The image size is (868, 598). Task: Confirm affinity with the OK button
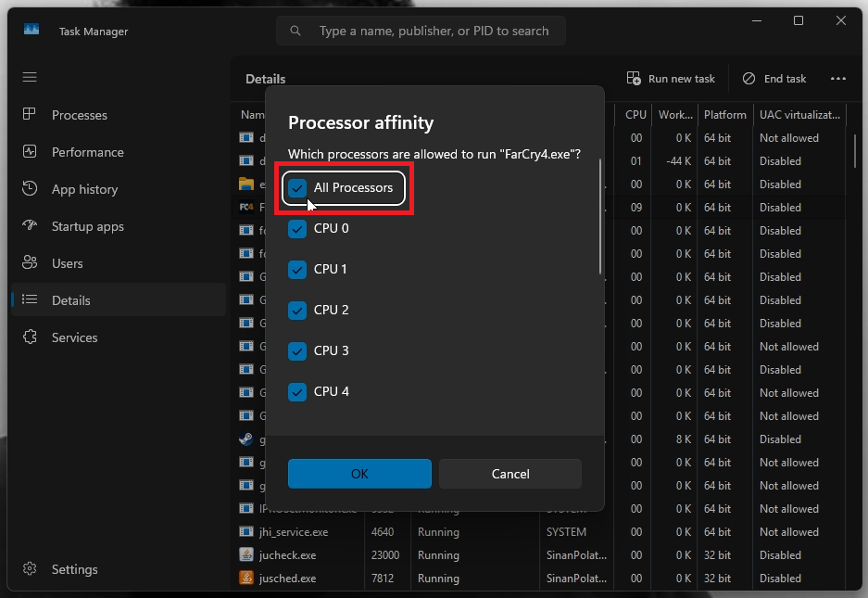coord(359,474)
